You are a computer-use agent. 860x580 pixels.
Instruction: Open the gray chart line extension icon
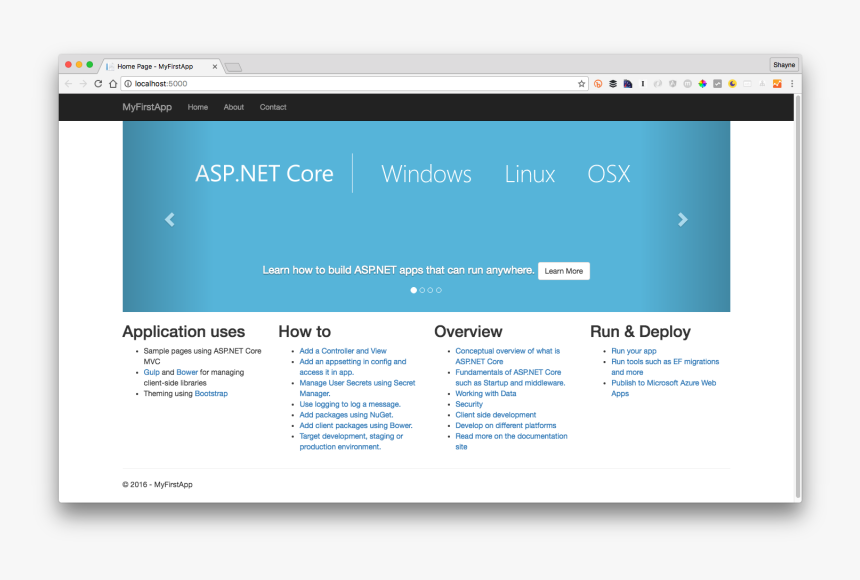point(717,83)
